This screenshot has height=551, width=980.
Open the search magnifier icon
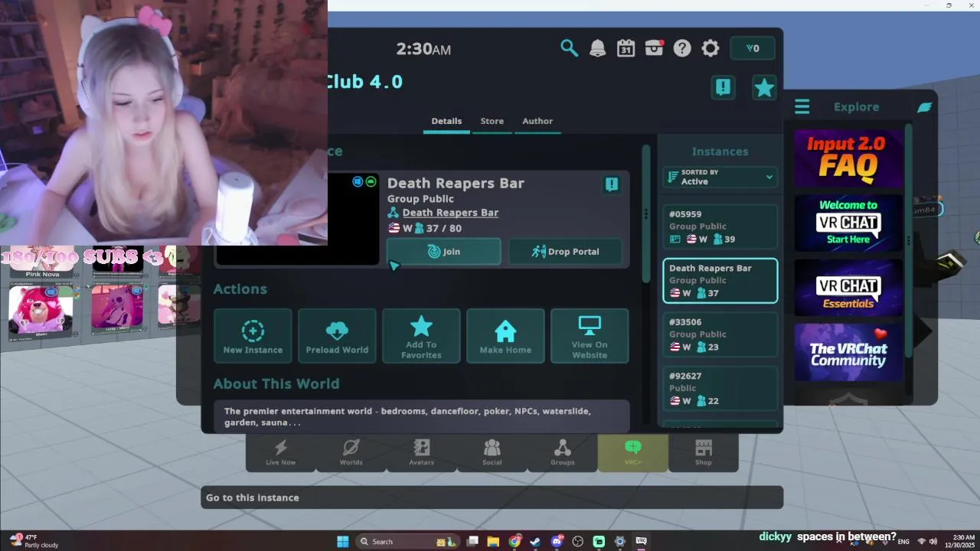coord(569,48)
